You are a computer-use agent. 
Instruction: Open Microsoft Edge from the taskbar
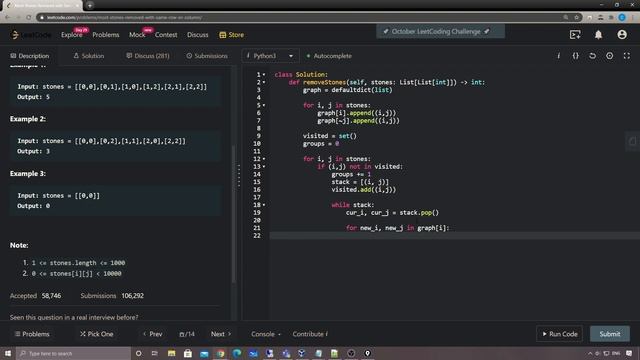(237, 353)
